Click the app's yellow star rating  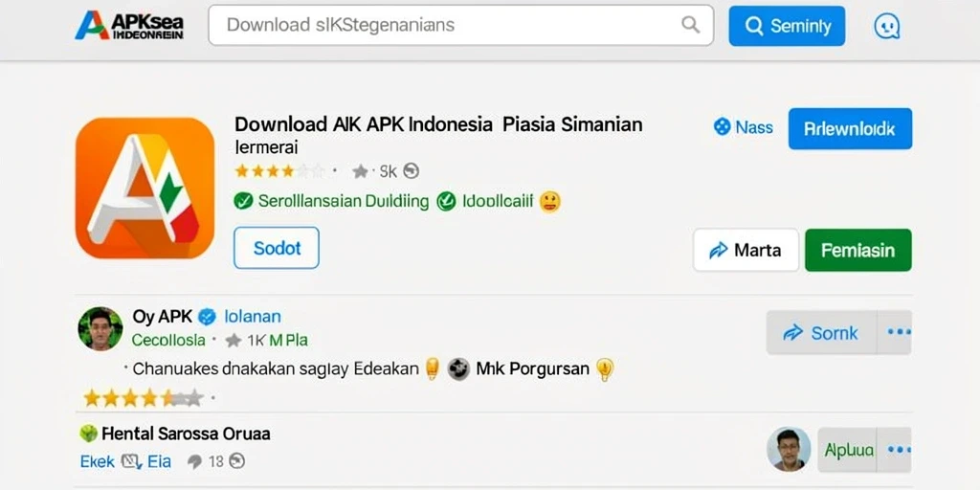tap(280, 170)
